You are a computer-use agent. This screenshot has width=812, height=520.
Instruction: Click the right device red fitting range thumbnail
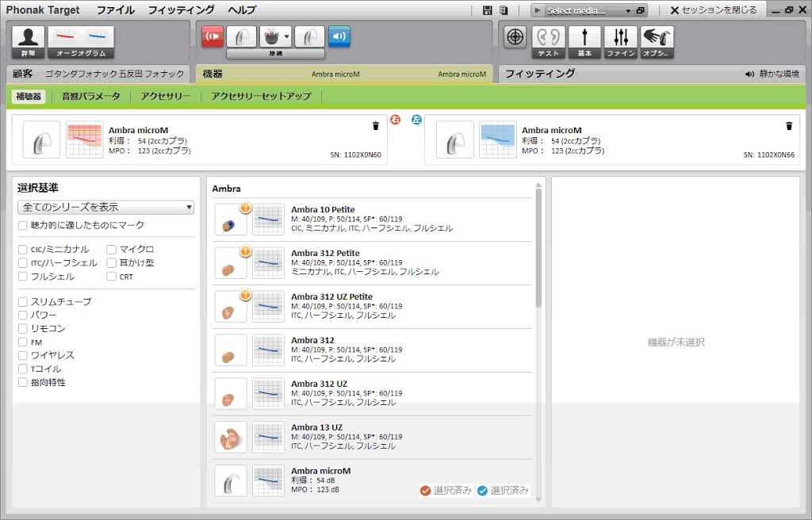coord(84,140)
